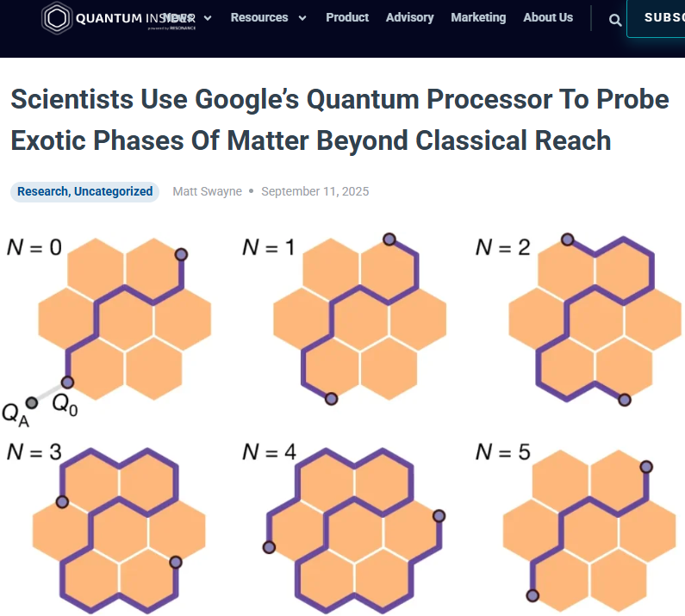Click the QA qubit dot
This screenshot has width=685, height=616.
(x=32, y=401)
